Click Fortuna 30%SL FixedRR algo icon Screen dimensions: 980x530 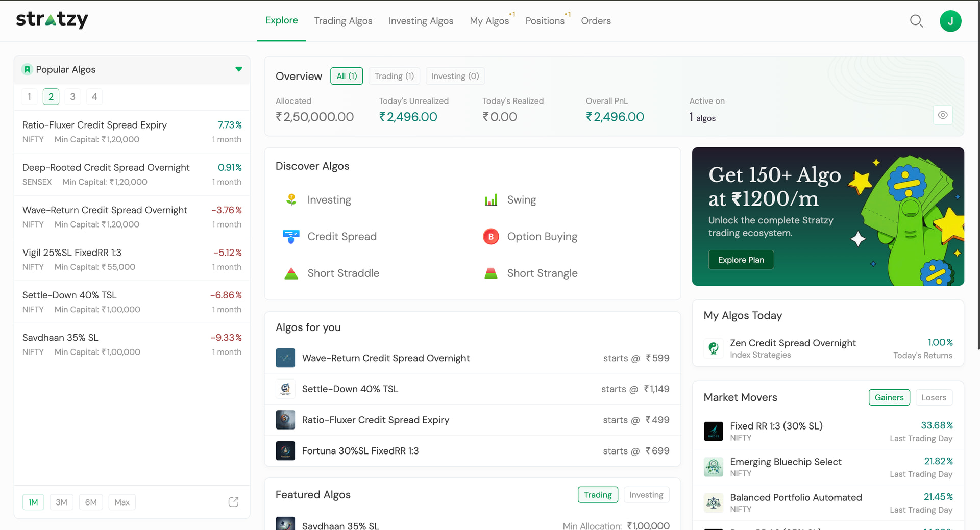[x=285, y=451]
